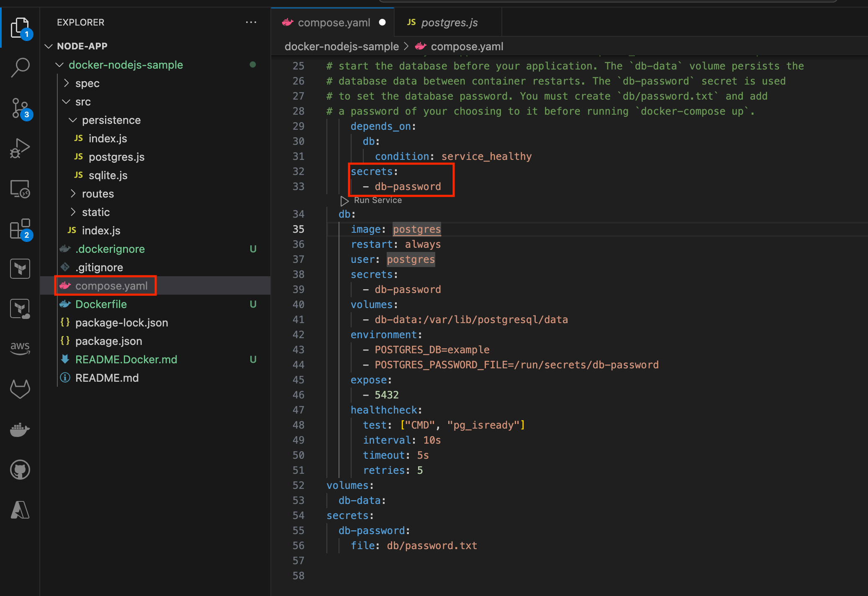This screenshot has height=596, width=868.
Task: Click the db-data volume mount path line
Action: coord(471,320)
